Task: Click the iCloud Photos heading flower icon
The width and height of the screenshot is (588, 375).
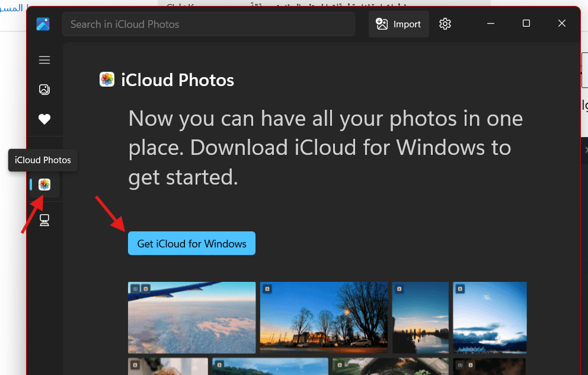Action: tap(107, 80)
